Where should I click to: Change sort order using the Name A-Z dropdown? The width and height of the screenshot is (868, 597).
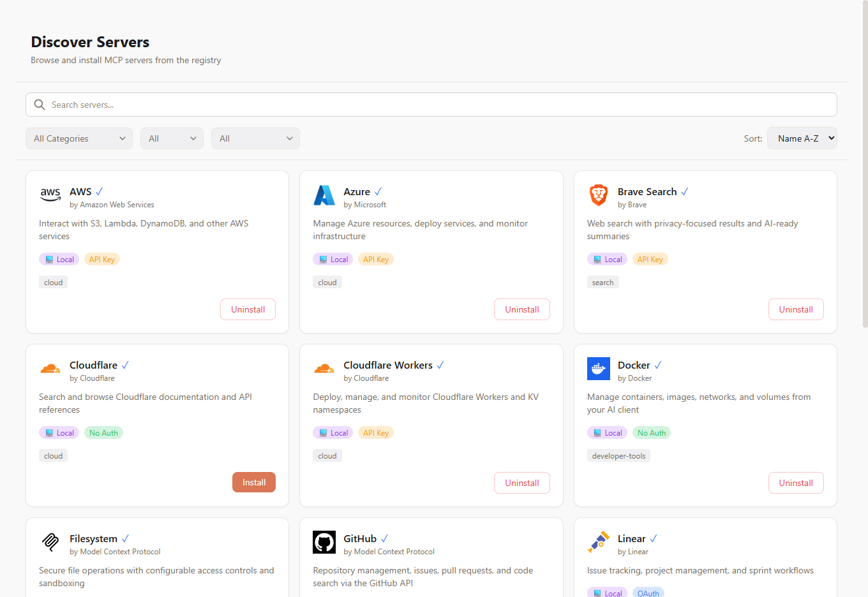point(802,138)
